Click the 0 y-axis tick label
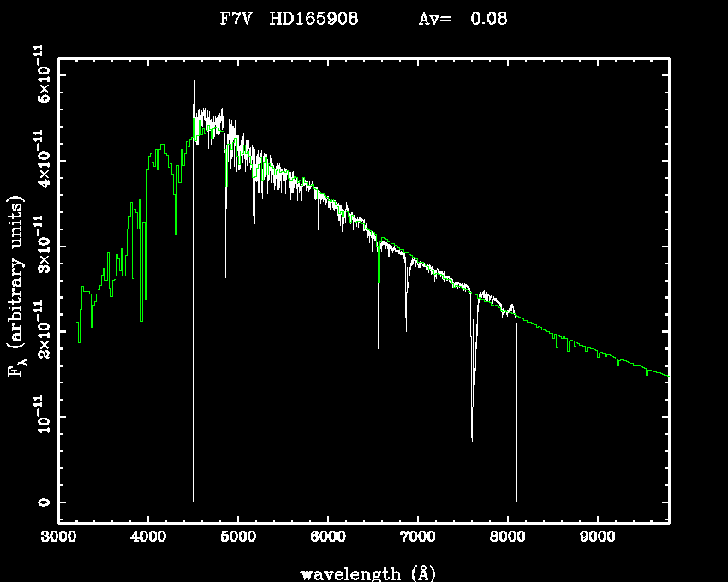Screen dimensions: 728x582 [x=41, y=502]
